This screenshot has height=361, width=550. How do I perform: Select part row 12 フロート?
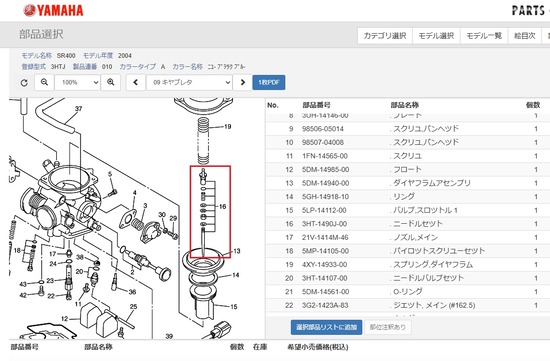pos(408,169)
